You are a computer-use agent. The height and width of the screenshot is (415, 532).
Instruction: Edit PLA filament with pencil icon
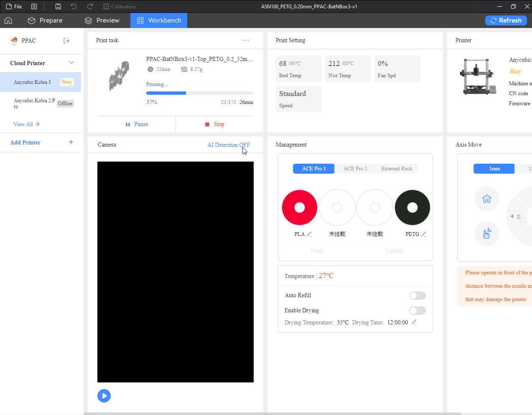pyautogui.click(x=309, y=234)
